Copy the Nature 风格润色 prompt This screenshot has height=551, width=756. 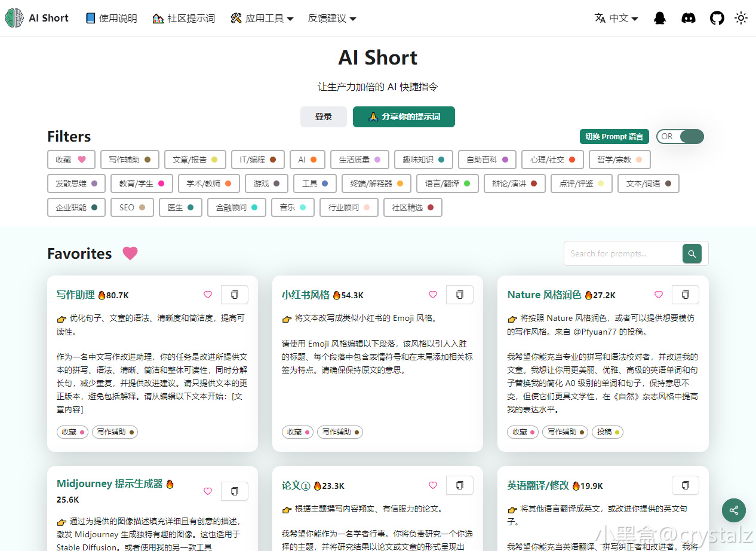pos(686,295)
